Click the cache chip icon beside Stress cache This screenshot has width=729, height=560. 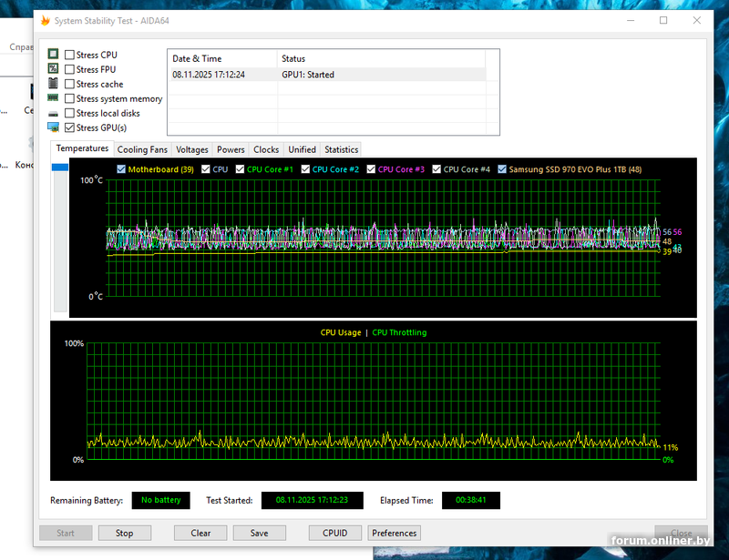[x=54, y=84]
